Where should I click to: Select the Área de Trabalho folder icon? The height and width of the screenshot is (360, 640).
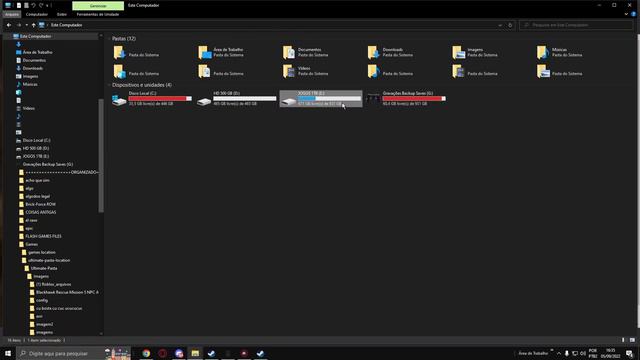pos(204,52)
